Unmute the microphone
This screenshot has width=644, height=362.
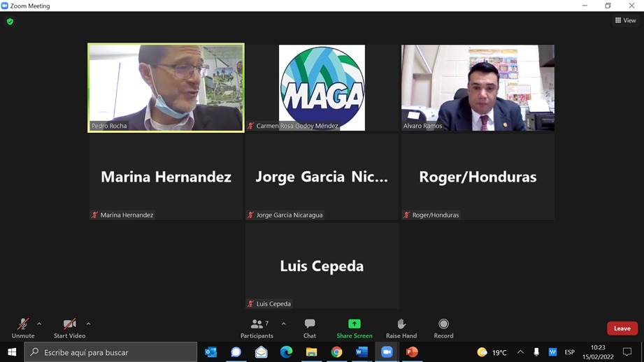pos(23,327)
